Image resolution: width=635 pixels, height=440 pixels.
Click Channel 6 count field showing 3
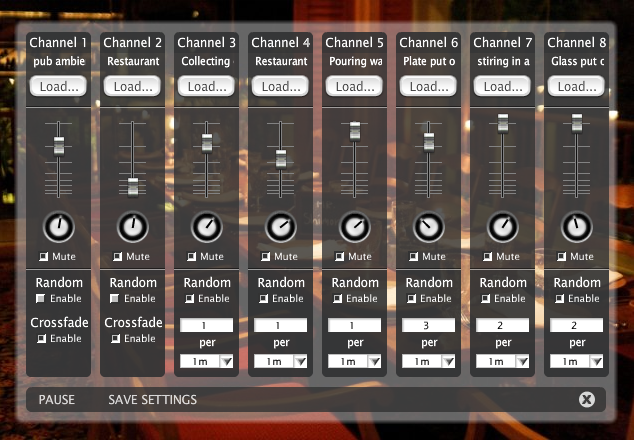pyautogui.click(x=429, y=325)
